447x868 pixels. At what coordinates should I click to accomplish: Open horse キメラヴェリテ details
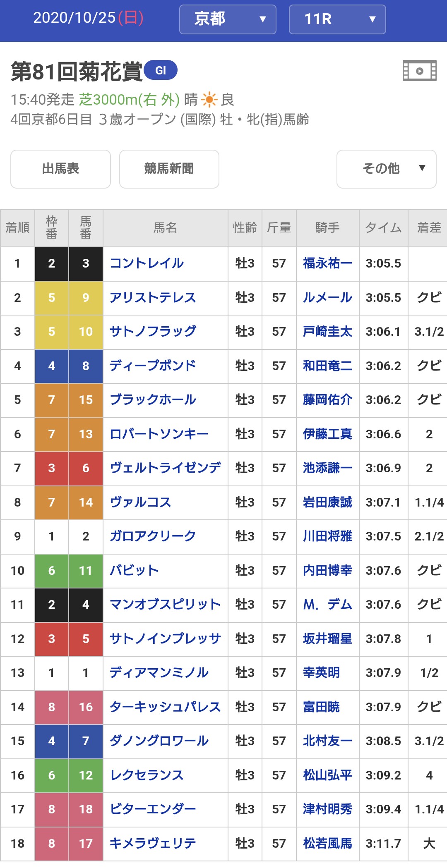pos(153,844)
